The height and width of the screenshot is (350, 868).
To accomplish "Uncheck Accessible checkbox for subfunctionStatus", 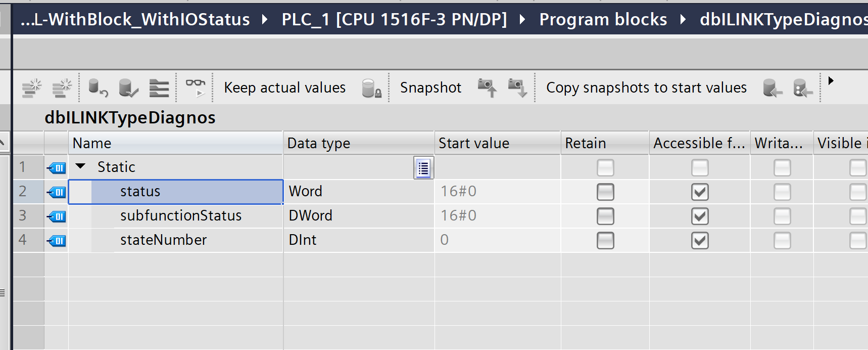I will pos(700,216).
